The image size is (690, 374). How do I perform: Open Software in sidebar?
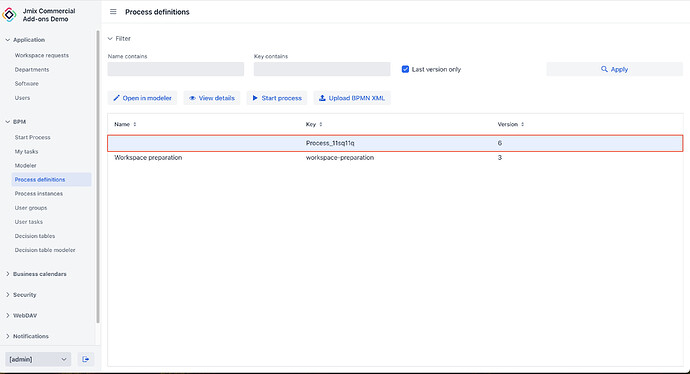(26, 84)
